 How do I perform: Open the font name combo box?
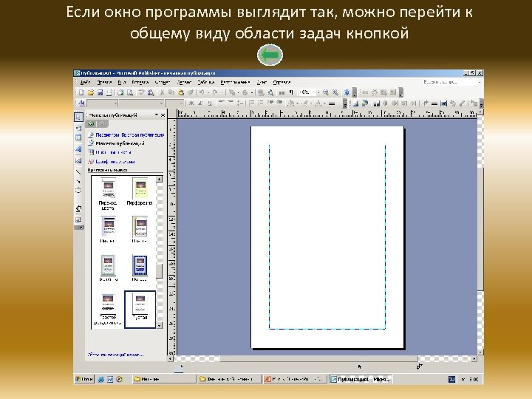click(161, 103)
